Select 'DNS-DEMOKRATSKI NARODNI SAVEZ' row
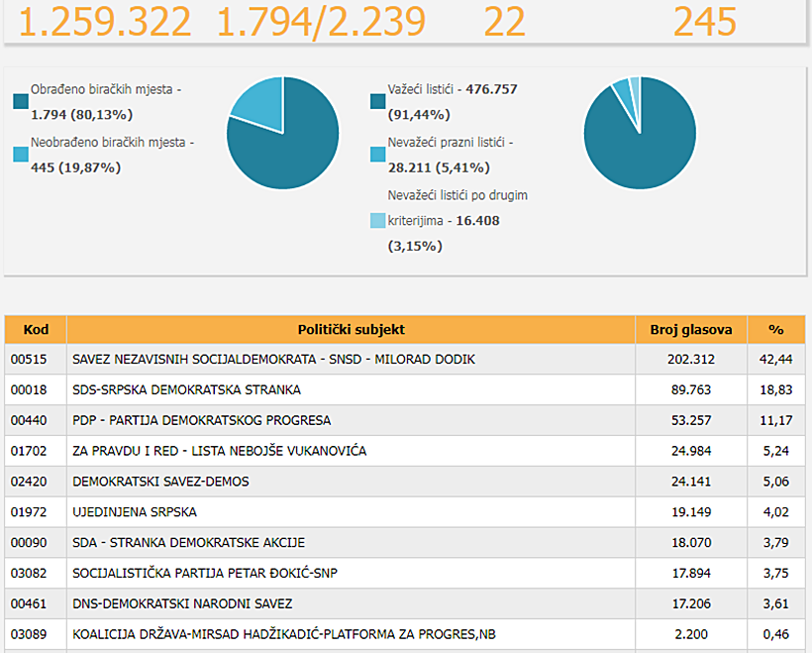 click(x=405, y=603)
